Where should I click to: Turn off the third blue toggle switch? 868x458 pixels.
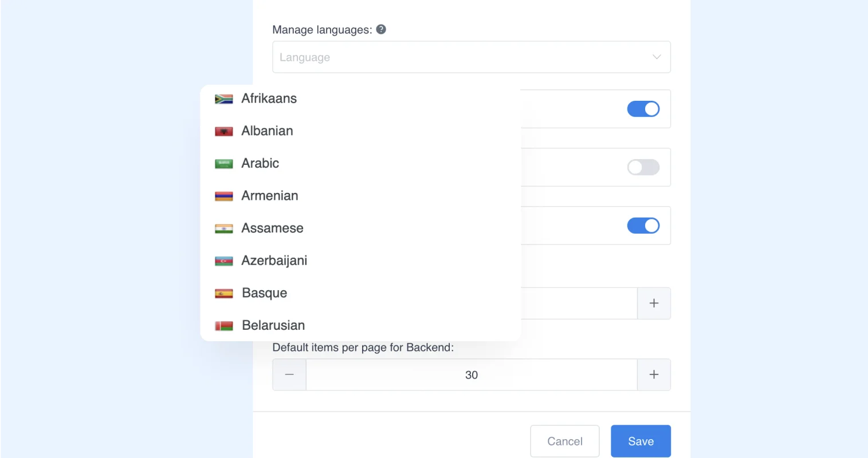pos(643,226)
